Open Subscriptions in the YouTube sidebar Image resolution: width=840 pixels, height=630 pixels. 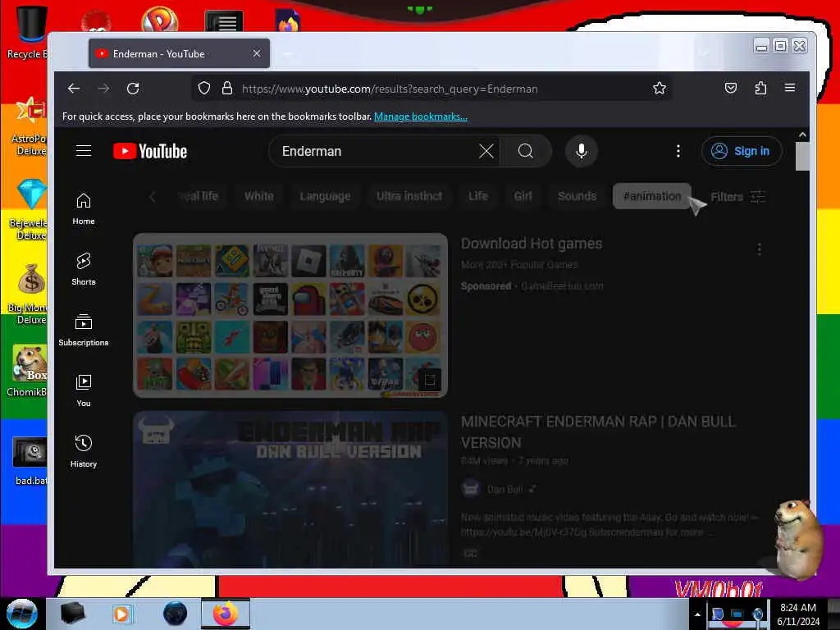[x=84, y=330]
